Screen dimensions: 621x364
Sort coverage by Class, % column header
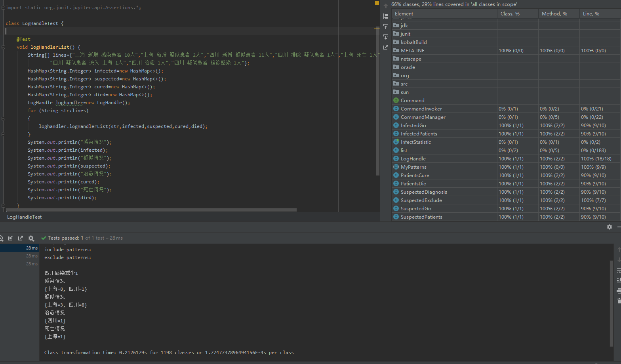510,14
